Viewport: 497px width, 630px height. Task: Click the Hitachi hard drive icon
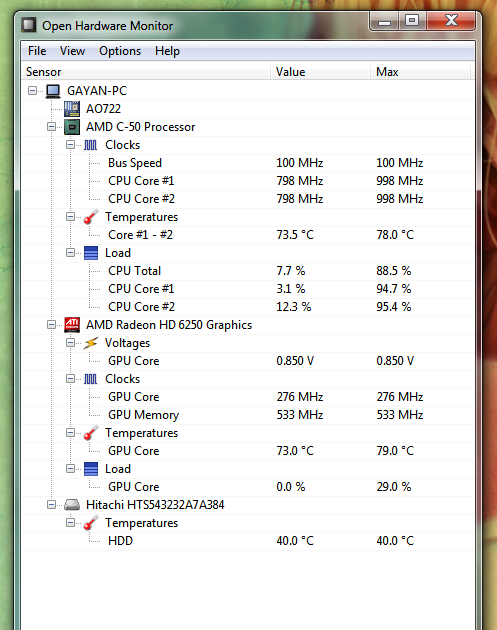pos(72,505)
